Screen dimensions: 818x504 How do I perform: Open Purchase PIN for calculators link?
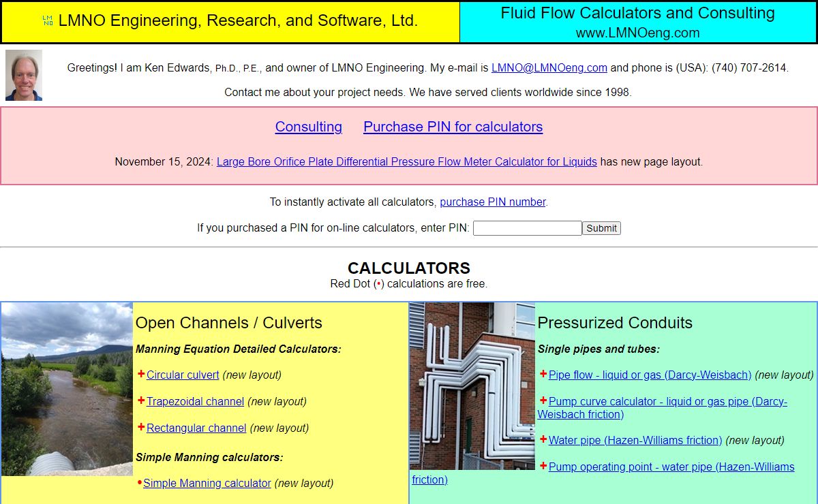453,127
